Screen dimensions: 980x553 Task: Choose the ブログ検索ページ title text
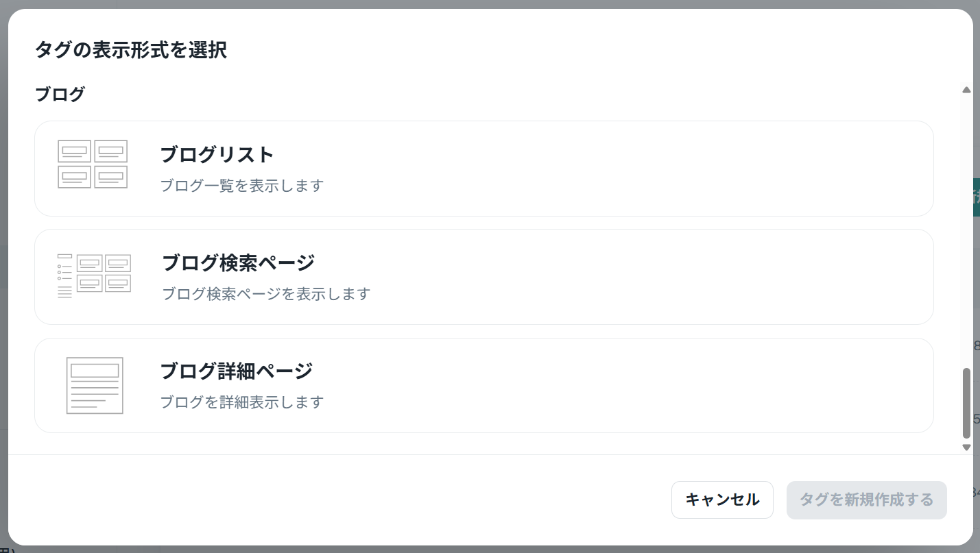tap(238, 263)
